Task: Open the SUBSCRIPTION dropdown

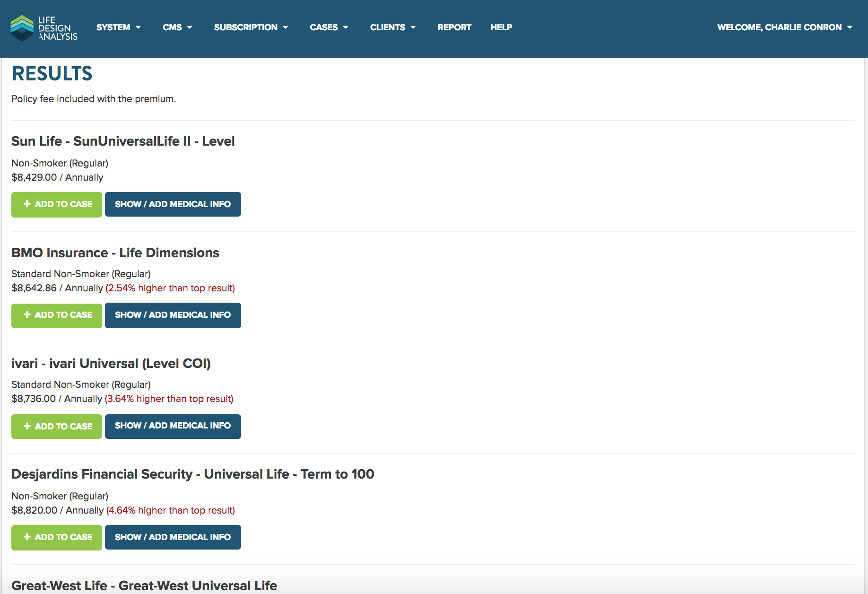Action: pyautogui.click(x=251, y=27)
